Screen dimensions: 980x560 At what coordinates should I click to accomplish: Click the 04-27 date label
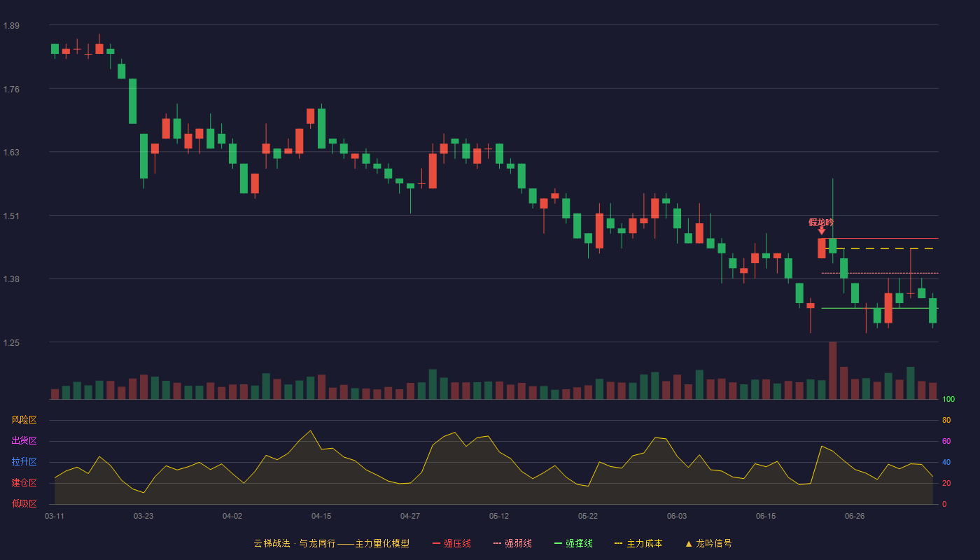(410, 516)
